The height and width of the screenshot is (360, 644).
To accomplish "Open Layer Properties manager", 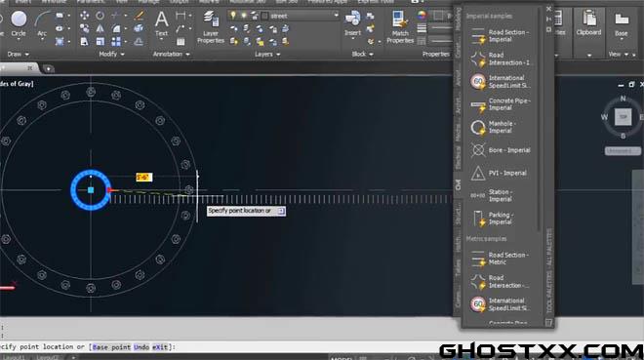I will coord(211,27).
